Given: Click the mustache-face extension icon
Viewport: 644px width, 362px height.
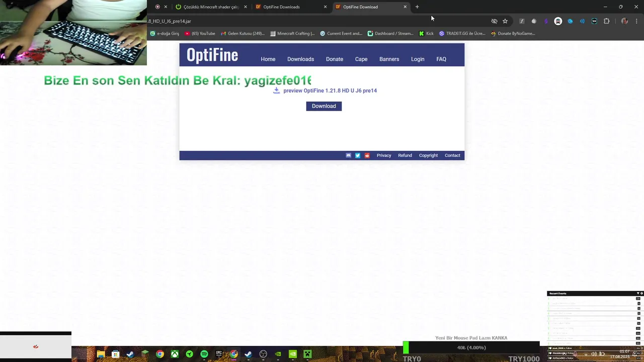Looking at the screenshot, I should click(558, 21).
